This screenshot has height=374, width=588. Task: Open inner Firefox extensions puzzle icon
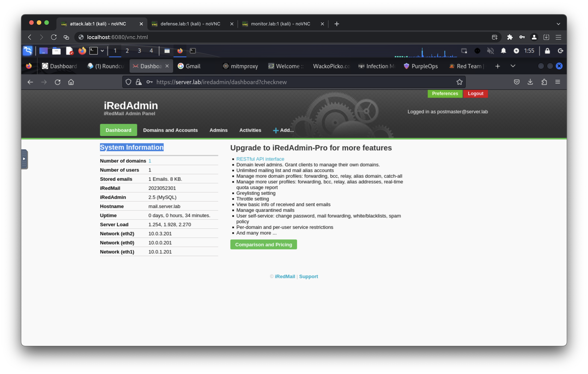[544, 82]
